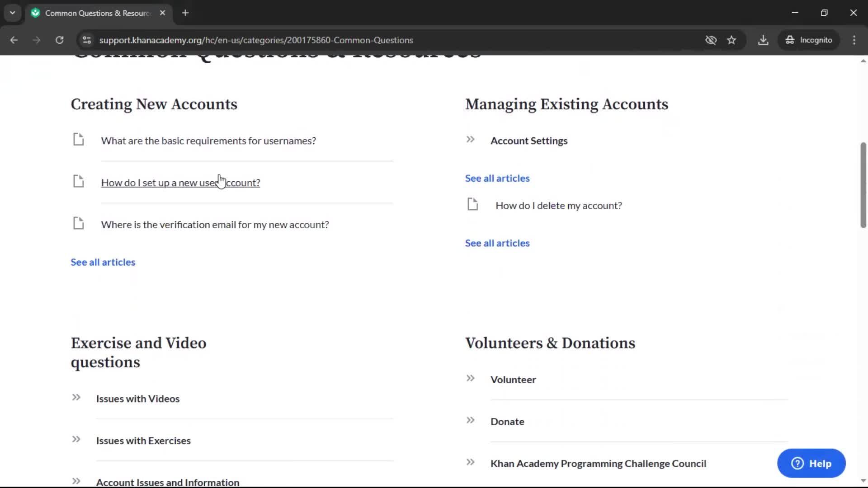Open the Account Settings section link
The height and width of the screenshot is (488, 868).
(529, 141)
